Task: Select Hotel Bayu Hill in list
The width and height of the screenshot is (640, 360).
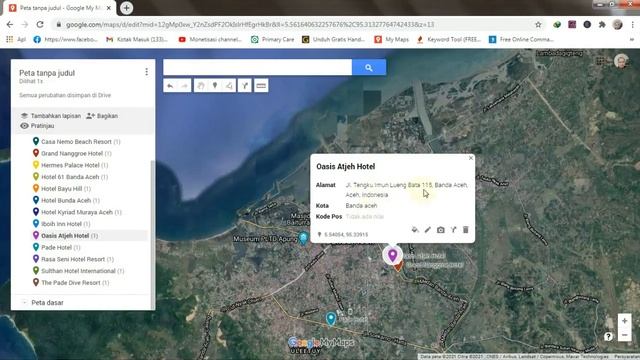Action: pos(62,189)
